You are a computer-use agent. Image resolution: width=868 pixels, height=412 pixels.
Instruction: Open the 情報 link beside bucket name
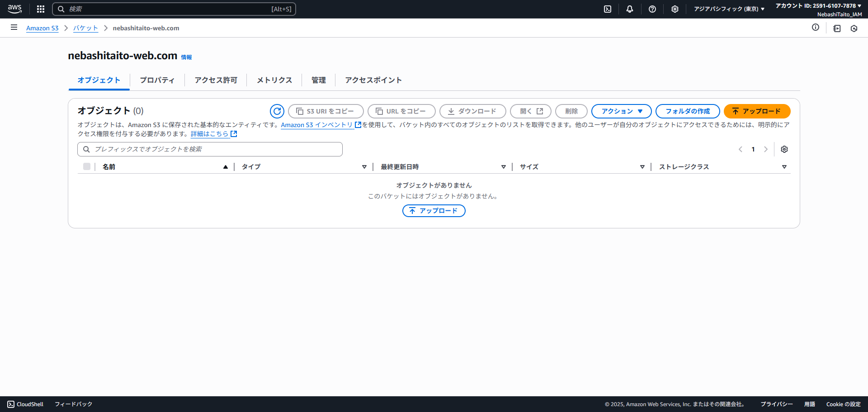186,57
